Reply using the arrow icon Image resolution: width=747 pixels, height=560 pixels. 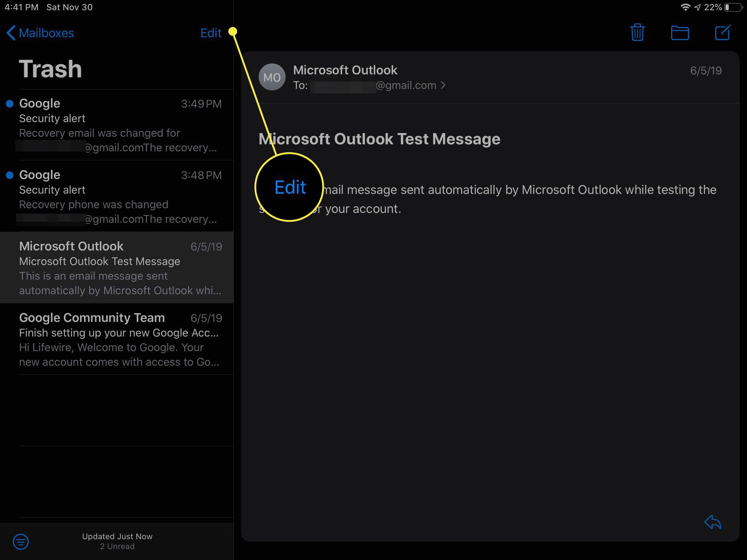(x=713, y=522)
